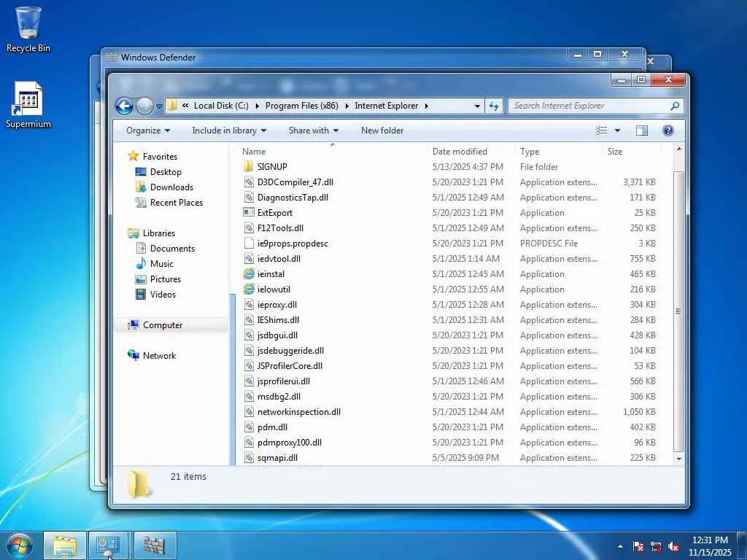Select the ielowutil application icon

pyautogui.click(x=248, y=289)
